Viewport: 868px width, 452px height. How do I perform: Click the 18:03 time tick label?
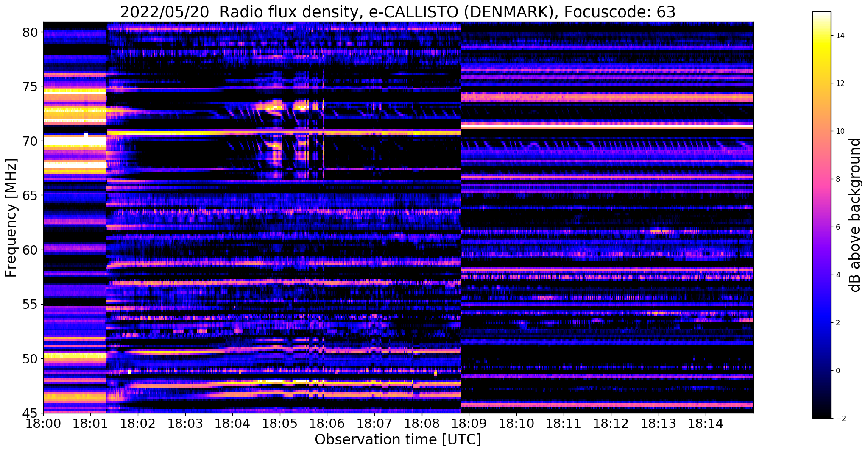tap(185, 423)
